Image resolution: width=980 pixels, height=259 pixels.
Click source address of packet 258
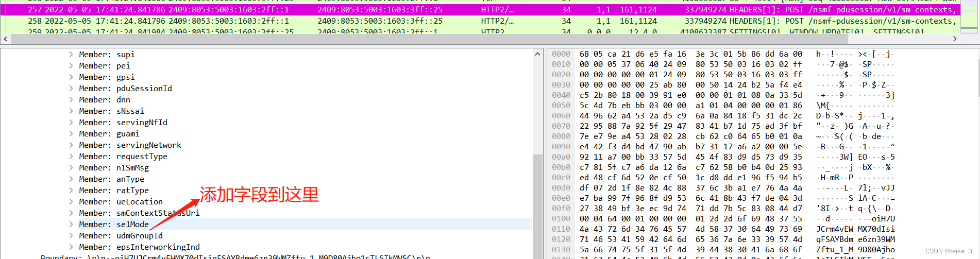[x=229, y=21]
